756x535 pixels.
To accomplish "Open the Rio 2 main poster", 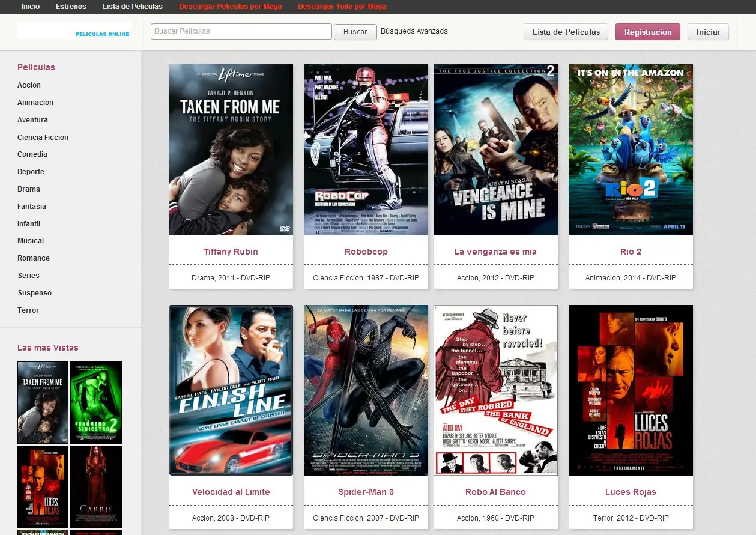I will (x=631, y=150).
